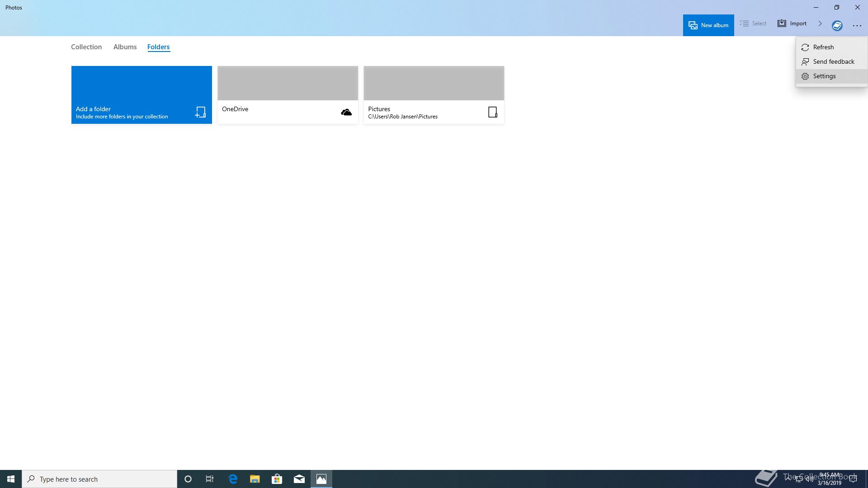Screen dimensions: 868x488
Task: Open the user account avatar
Action: click(x=837, y=25)
